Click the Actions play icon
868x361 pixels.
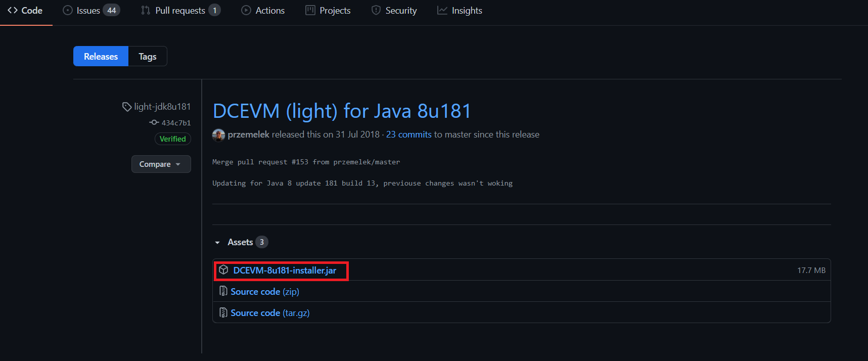(x=246, y=11)
